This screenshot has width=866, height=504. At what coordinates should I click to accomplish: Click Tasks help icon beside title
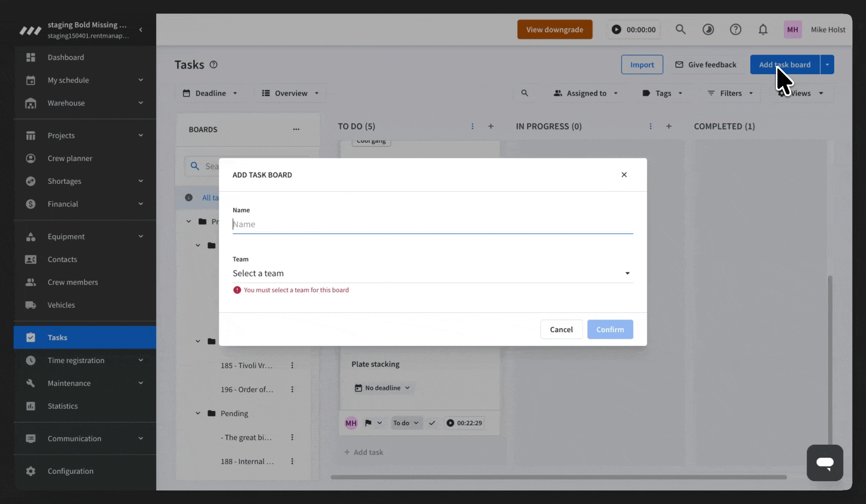pyautogui.click(x=214, y=64)
